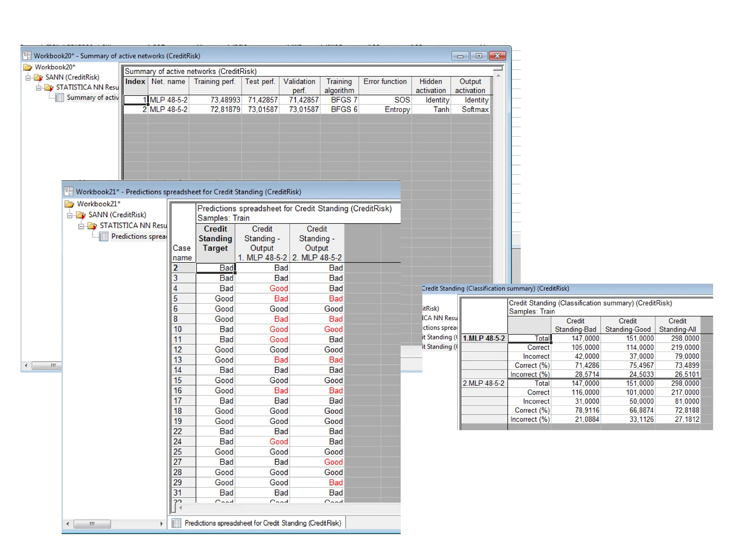Click the Summary of active networks spreadsheet icon

click(60, 98)
